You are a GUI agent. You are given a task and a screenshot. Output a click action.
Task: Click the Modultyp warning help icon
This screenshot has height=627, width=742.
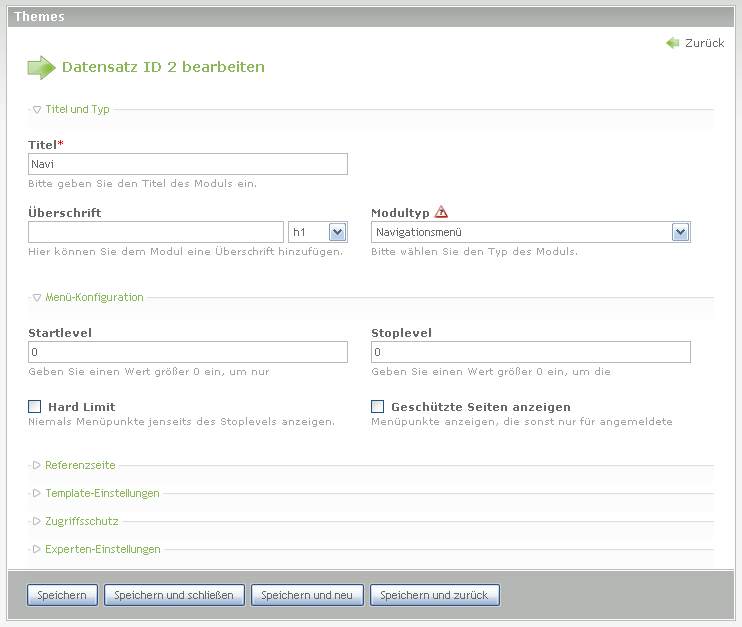[442, 212]
